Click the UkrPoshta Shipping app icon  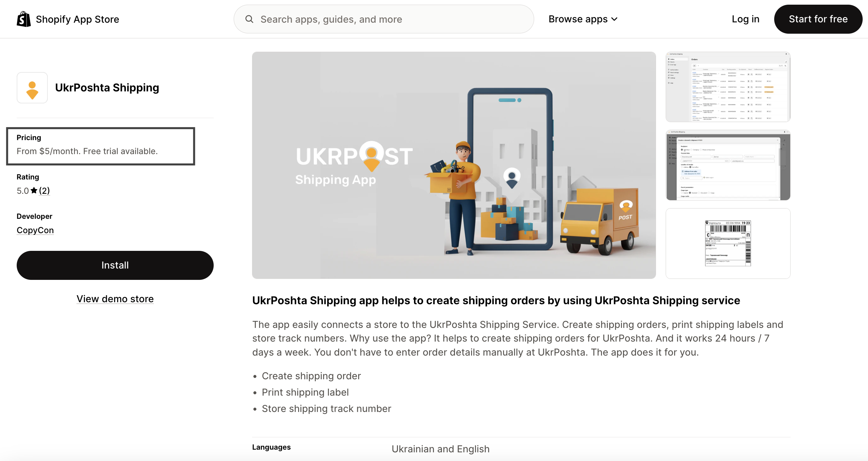(32, 87)
